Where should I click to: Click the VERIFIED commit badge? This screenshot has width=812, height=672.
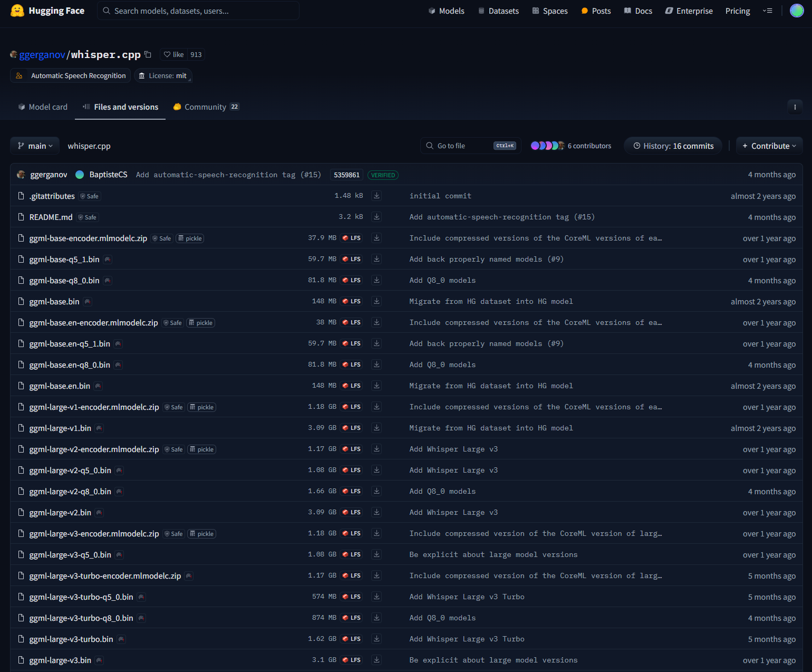point(383,175)
